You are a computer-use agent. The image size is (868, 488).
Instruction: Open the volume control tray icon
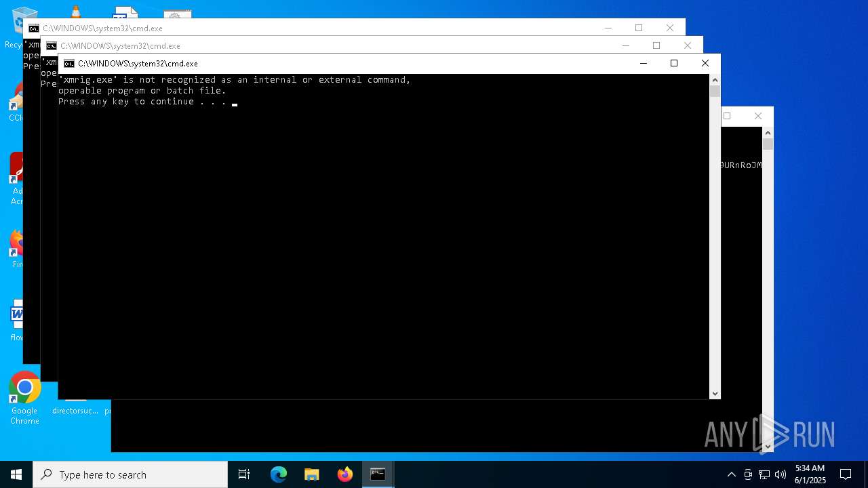click(x=781, y=474)
